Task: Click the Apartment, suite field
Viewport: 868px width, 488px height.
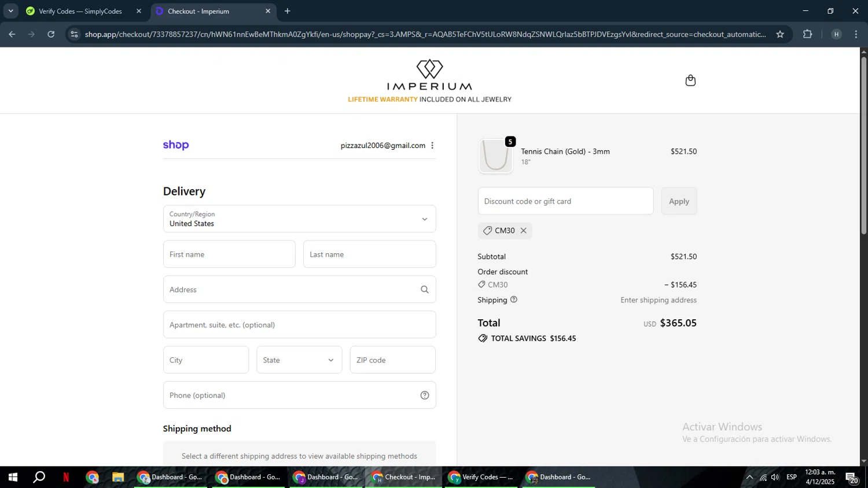Action: pyautogui.click(x=299, y=325)
